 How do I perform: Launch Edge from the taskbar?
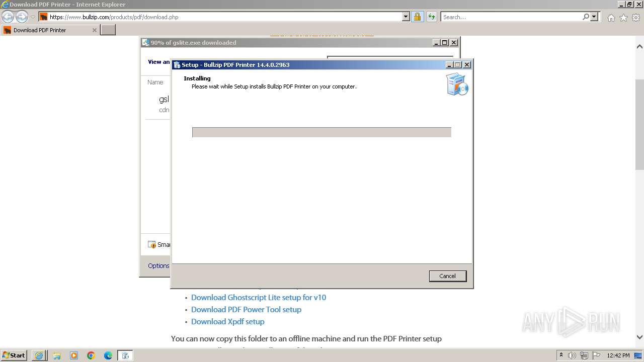[x=108, y=355]
